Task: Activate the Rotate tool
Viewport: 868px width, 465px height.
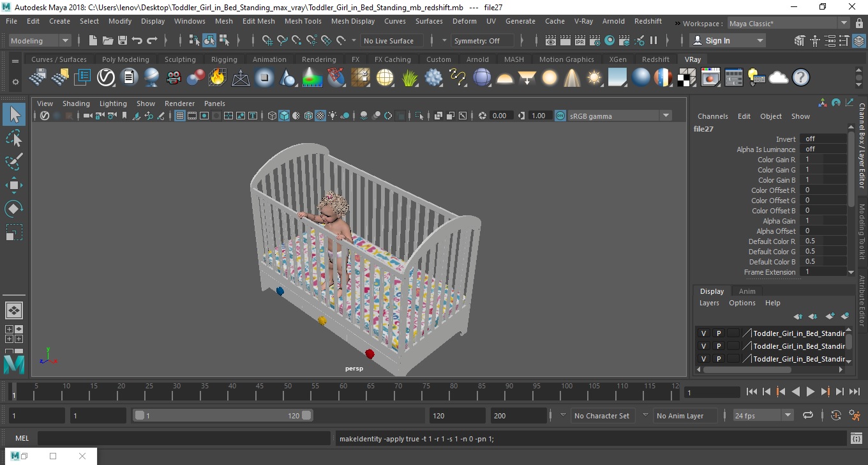Action: [x=14, y=209]
